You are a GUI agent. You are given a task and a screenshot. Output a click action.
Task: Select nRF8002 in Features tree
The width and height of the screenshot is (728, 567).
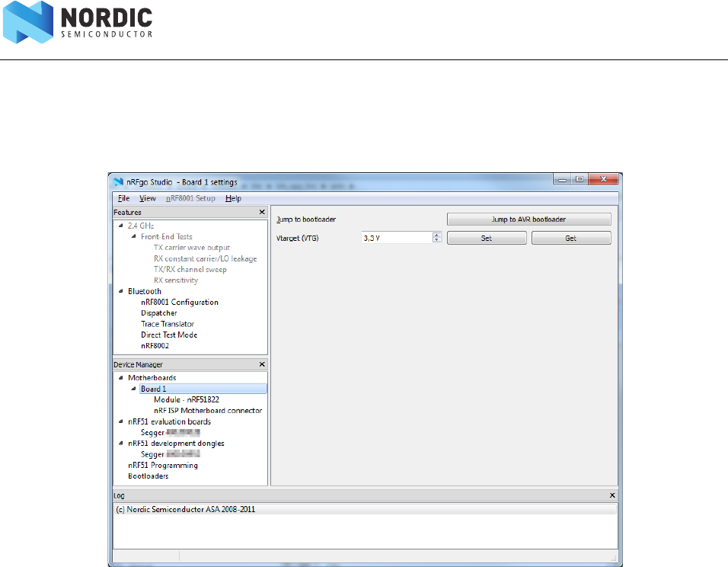[155, 346]
